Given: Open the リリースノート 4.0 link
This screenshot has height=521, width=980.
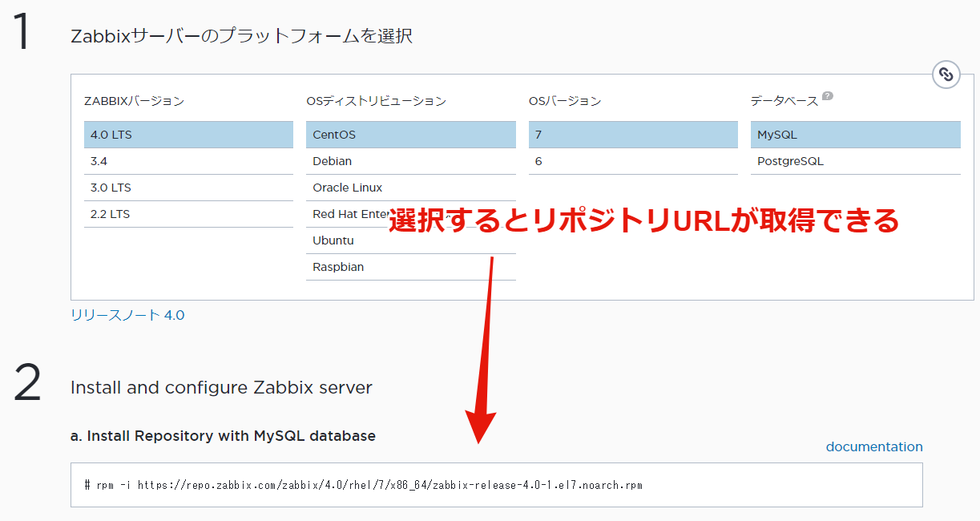Looking at the screenshot, I should pyautogui.click(x=127, y=315).
